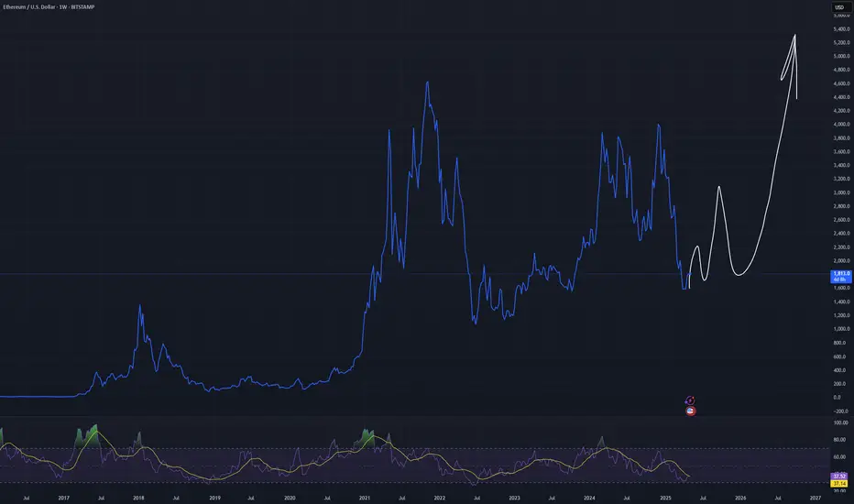Click the 1,000.0 price scale label
The height and width of the screenshot is (504, 854).
[x=841, y=329]
